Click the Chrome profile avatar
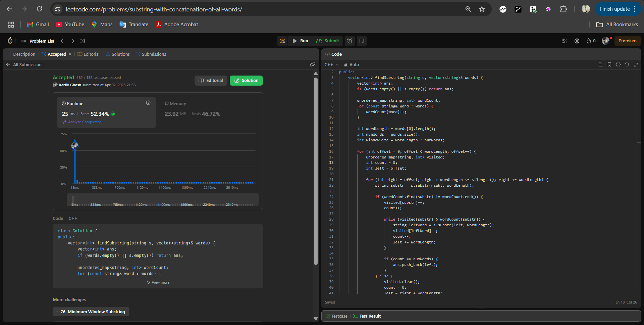The height and width of the screenshot is (325, 644). [586, 9]
